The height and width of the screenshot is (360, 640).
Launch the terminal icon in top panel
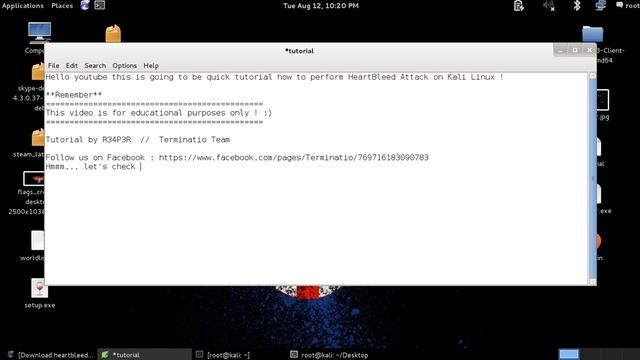click(x=100, y=5)
